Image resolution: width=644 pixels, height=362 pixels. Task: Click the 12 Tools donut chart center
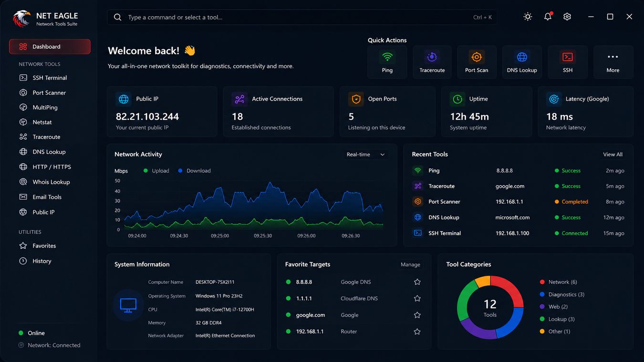[490, 307]
